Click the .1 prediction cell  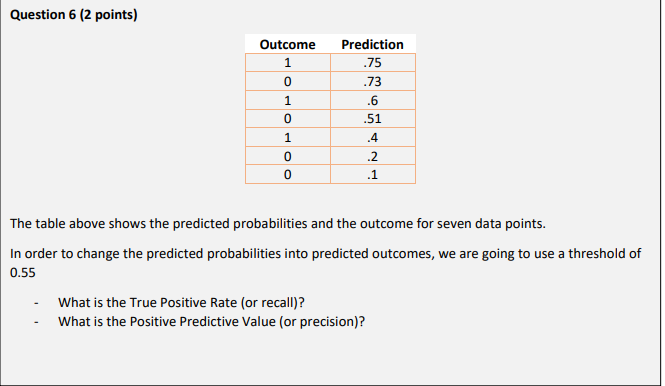373,174
